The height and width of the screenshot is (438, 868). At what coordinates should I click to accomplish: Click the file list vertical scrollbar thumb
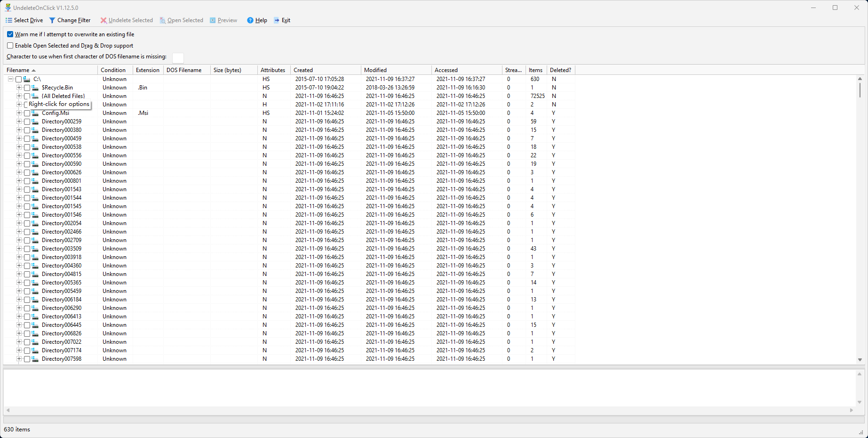(x=860, y=90)
